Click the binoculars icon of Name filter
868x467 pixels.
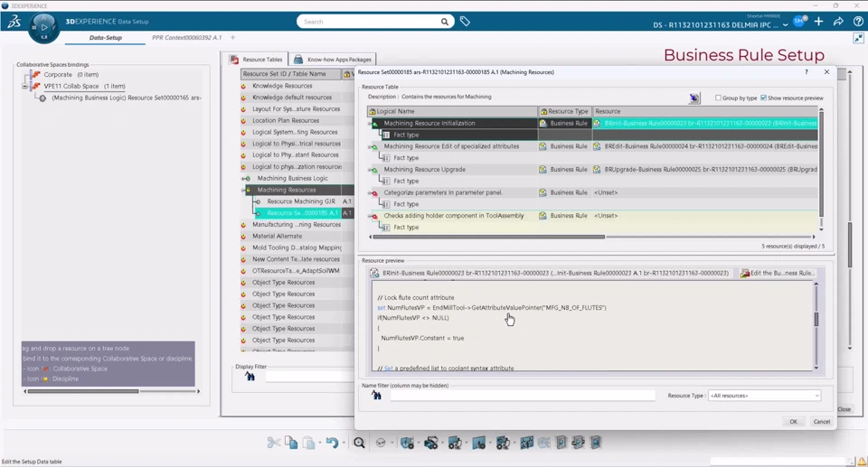coord(376,395)
